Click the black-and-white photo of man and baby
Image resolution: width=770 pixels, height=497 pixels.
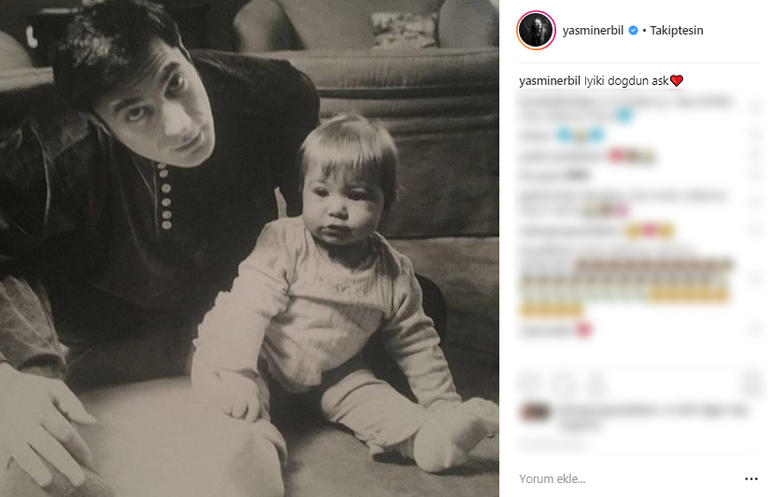pos(249,248)
